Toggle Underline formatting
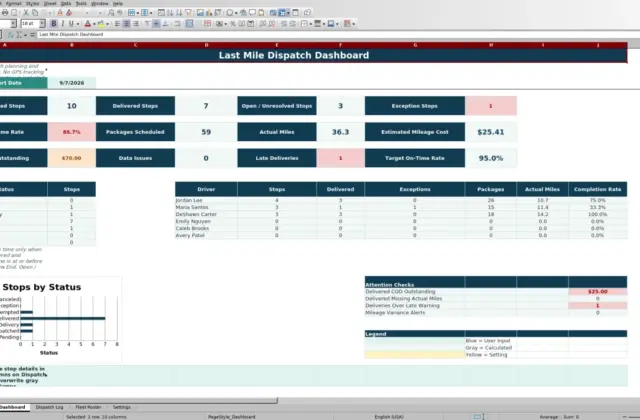Viewport: 640px width, 420px height. pos(71,24)
